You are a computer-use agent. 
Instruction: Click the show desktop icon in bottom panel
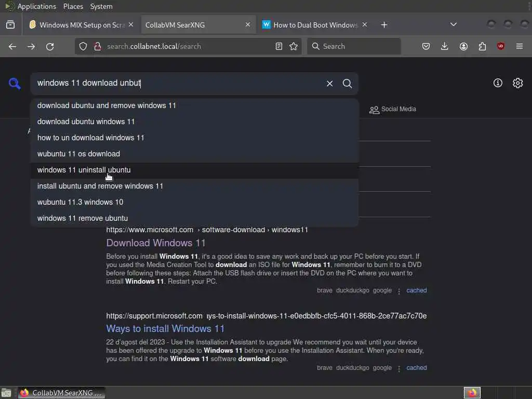coord(6,393)
